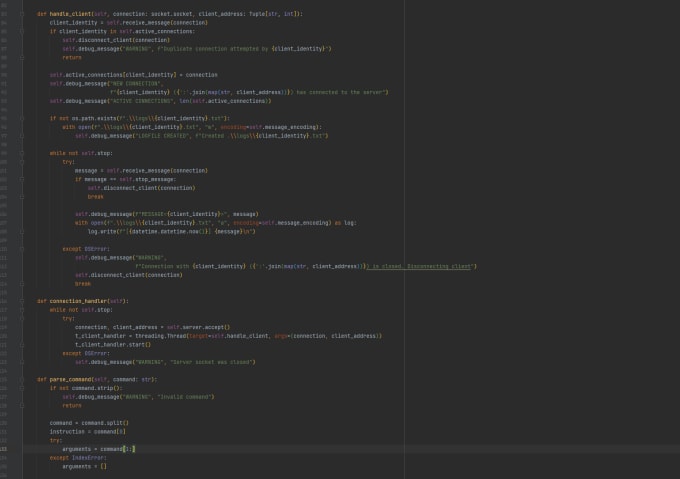680x479 pixels.
Task: Click 'self.active_connections[client_identity] = connection' line
Action: 134,75
